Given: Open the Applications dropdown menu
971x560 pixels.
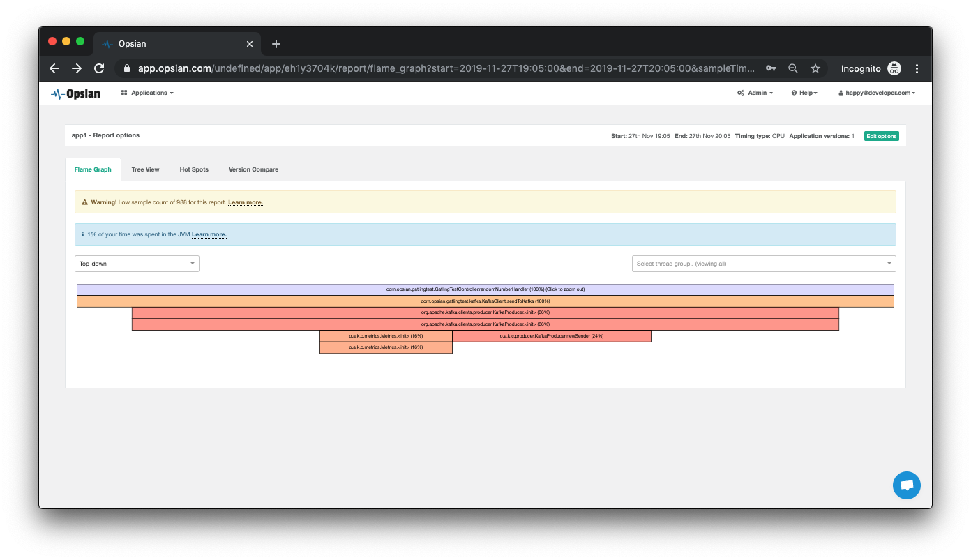Looking at the screenshot, I should click(x=147, y=93).
